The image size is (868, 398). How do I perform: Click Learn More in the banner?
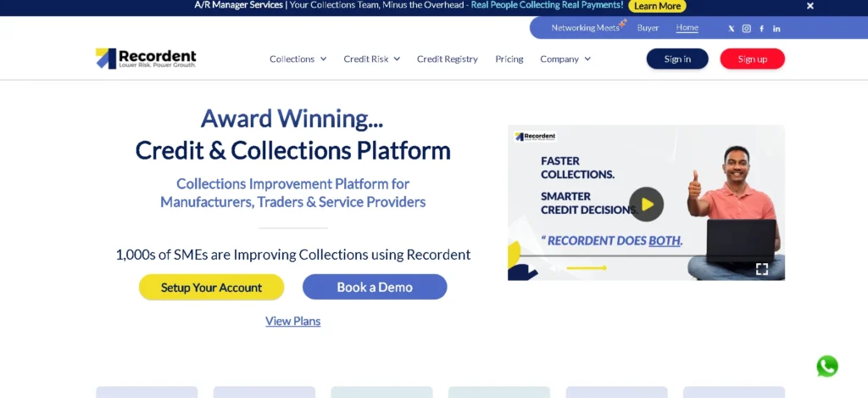657,6
